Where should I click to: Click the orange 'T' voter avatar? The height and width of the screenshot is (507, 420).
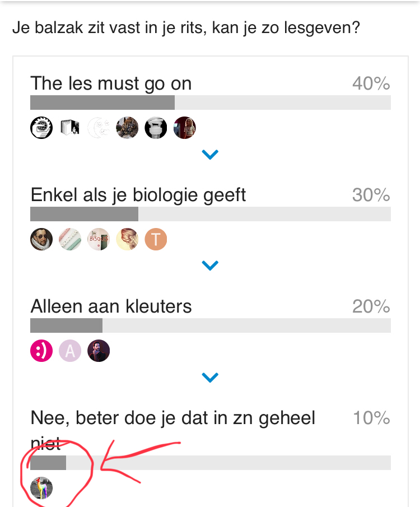[156, 239]
